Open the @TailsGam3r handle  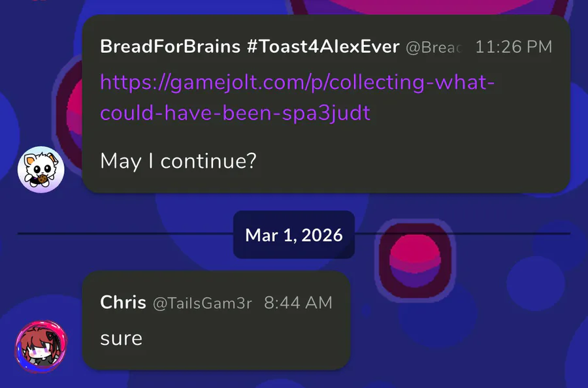202,303
